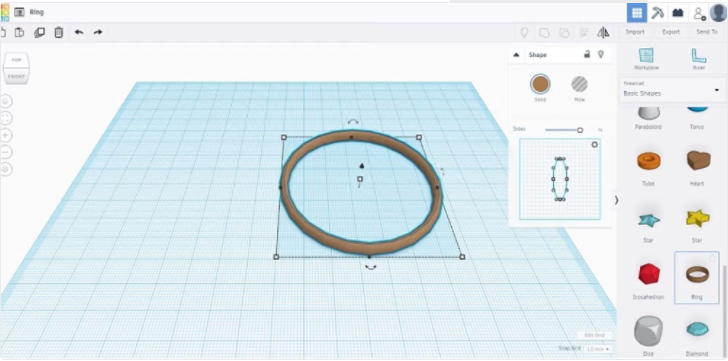728x361 pixels.
Task: Open the Snap Grid dropdown
Action: click(x=598, y=349)
